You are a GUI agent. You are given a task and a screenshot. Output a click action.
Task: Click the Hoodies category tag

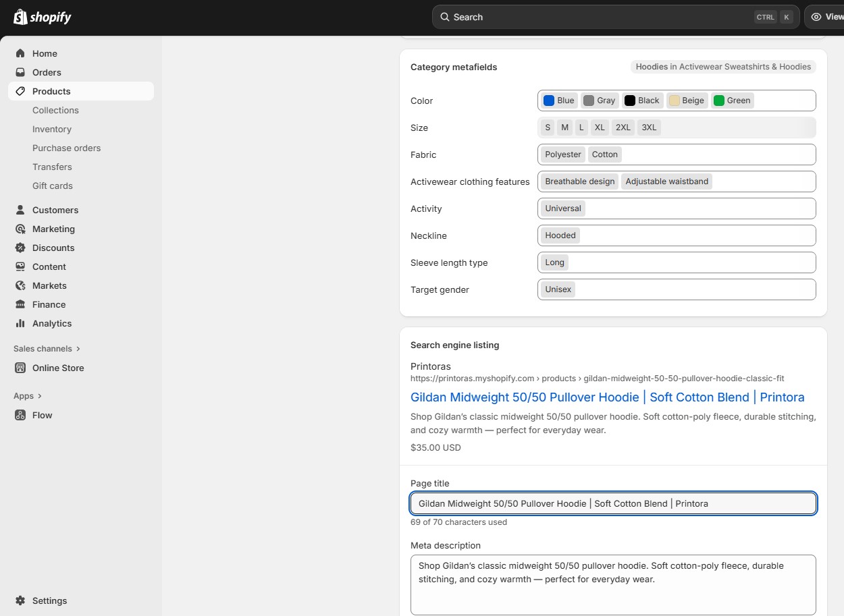click(723, 67)
